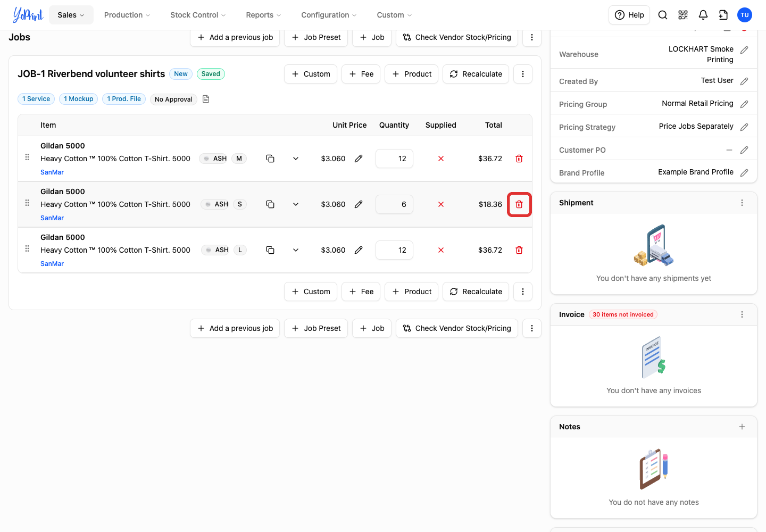Screen dimensions: 766x532
Task: Open the notifications bell
Action: tap(703, 15)
